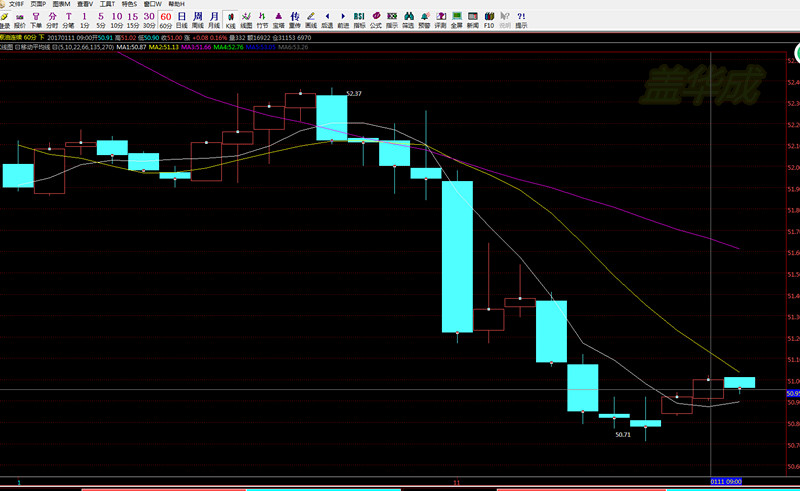Click the 下单 place order icon
This screenshot has width=800, height=491.
tap(36, 20)
